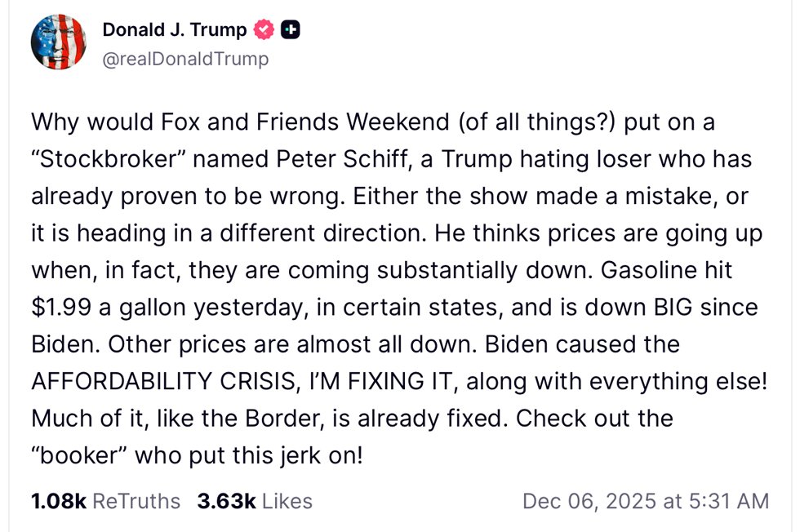Open the Donald J. Trump display name
Screen dimensions: 800x532
174,30
